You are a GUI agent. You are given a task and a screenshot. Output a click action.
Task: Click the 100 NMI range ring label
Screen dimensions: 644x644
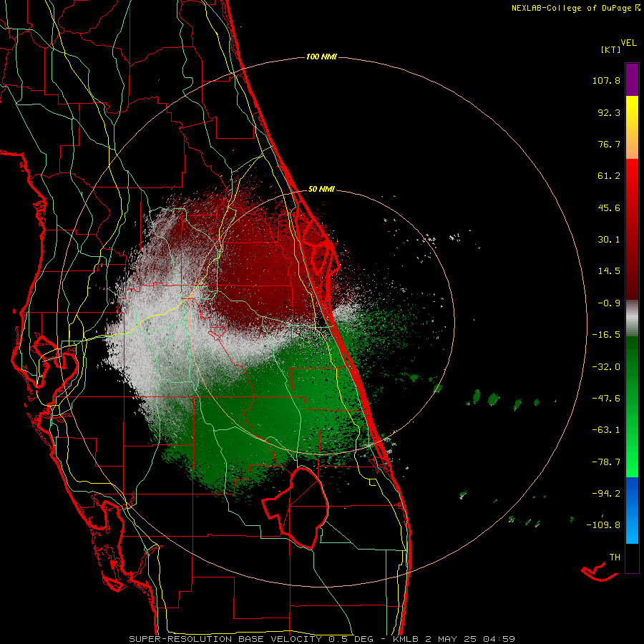[x=321, y=57]
